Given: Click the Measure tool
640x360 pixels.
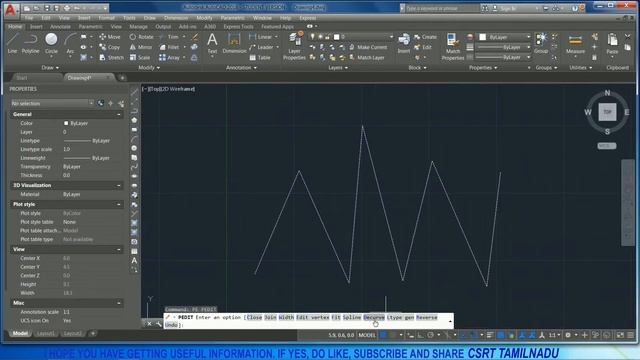Looking at the screenshot, I should click(x=575, y=44).
